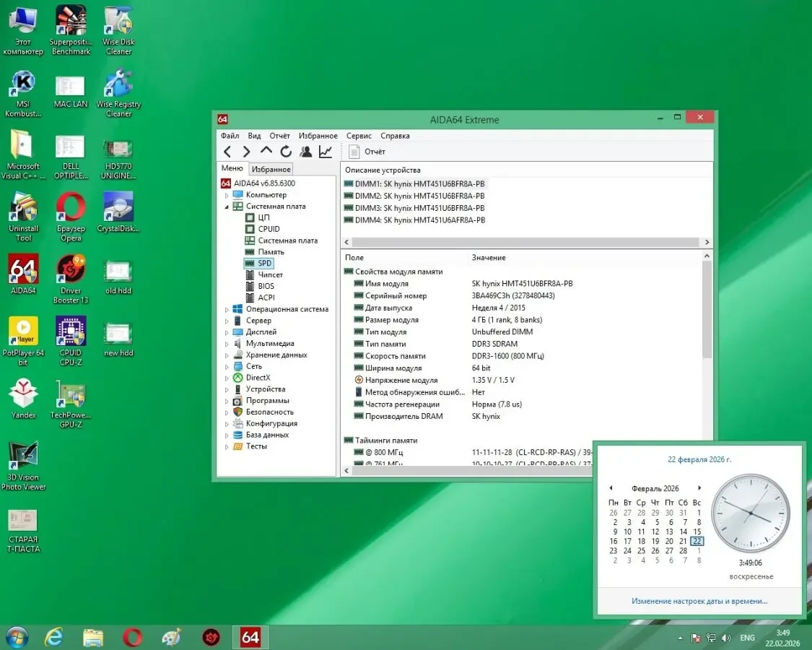The height and width of the screenshot is (650, 812).
Task: Collapse the Системная плата tree node
Action: pyautogui.click(x=227, y=207)
